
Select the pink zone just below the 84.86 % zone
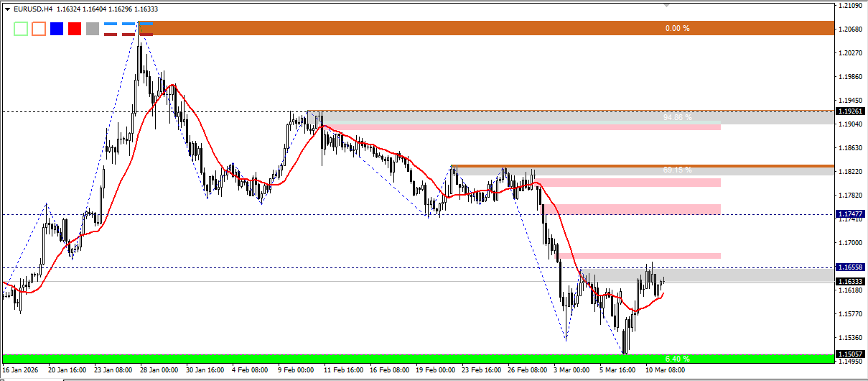point(521,127)
